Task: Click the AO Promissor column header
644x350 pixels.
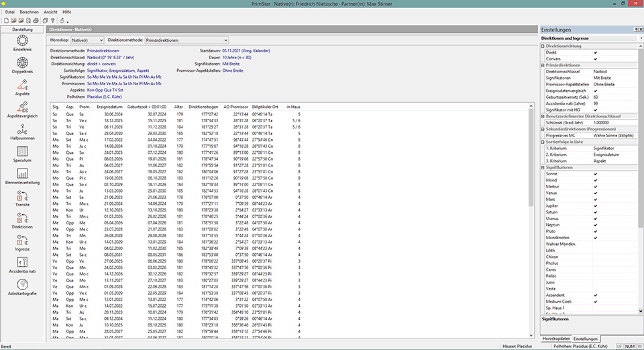Action: [235, 107]
